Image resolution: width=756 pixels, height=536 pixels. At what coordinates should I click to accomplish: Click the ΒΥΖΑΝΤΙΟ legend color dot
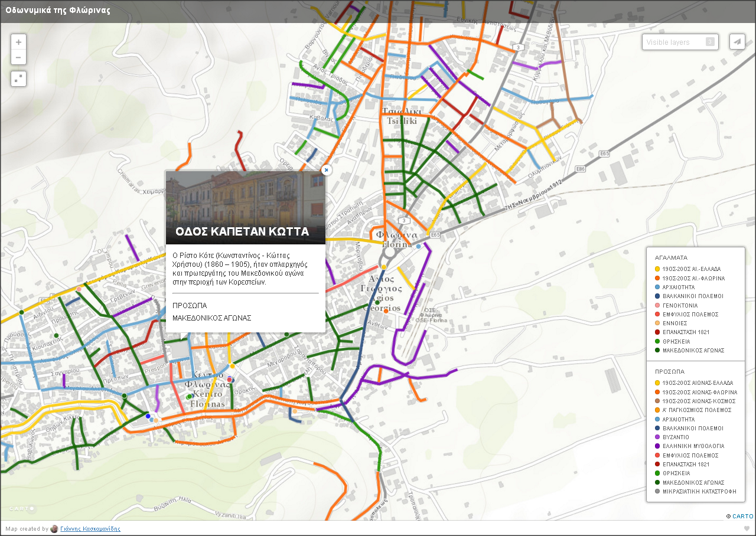click(657, 437)
